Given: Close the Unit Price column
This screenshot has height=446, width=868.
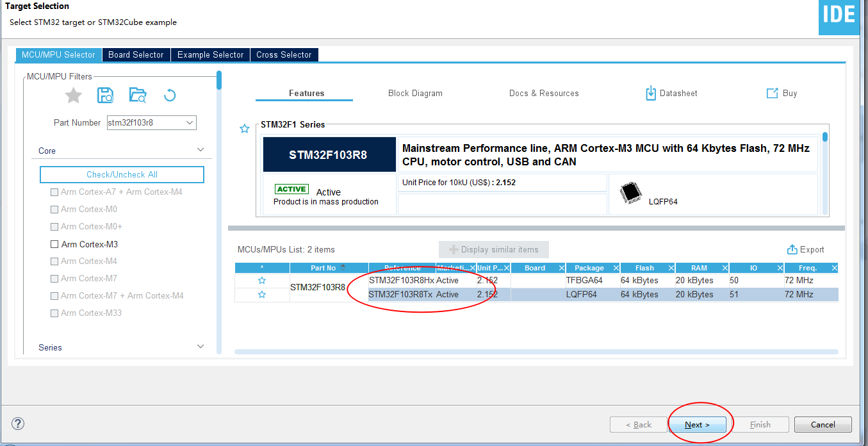Looking at the screenshot, I should [x=506, y=268].
